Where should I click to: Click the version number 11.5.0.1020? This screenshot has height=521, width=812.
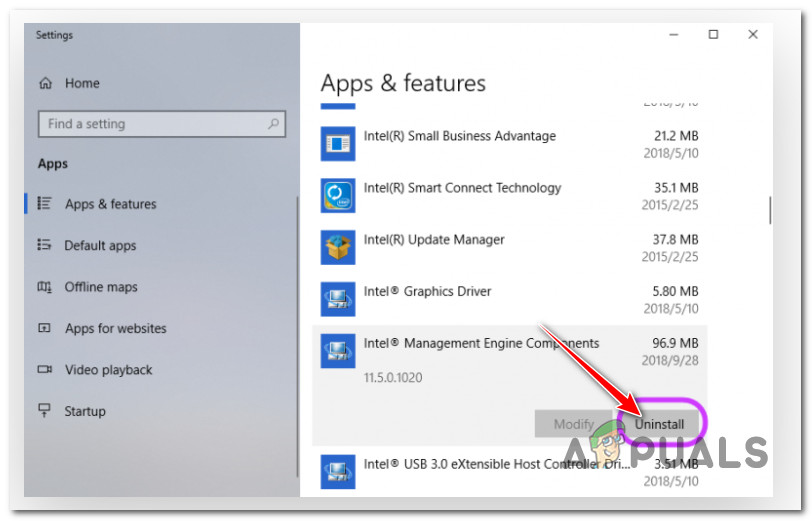click(393, 378)
